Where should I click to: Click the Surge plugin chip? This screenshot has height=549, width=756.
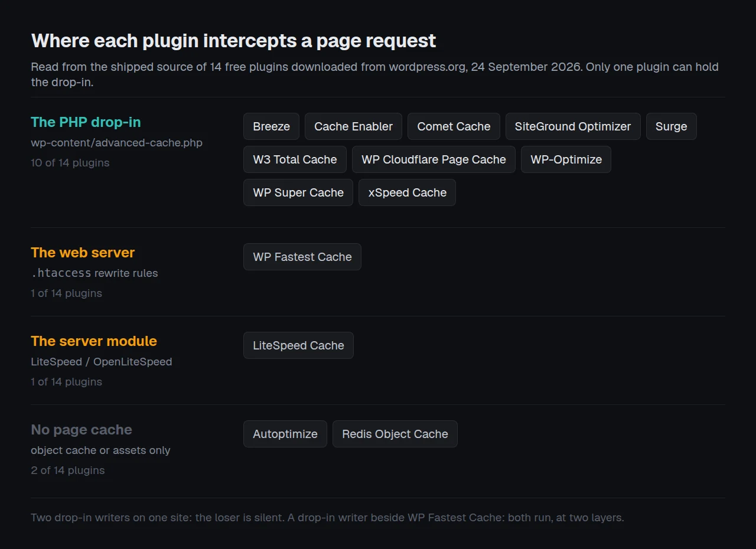[672, 126]
